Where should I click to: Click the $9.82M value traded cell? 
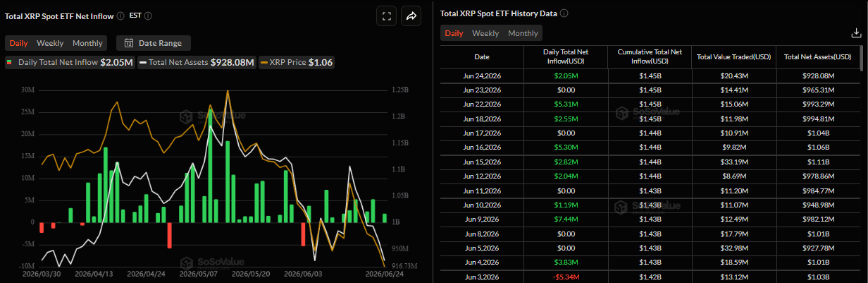[733, 147]
